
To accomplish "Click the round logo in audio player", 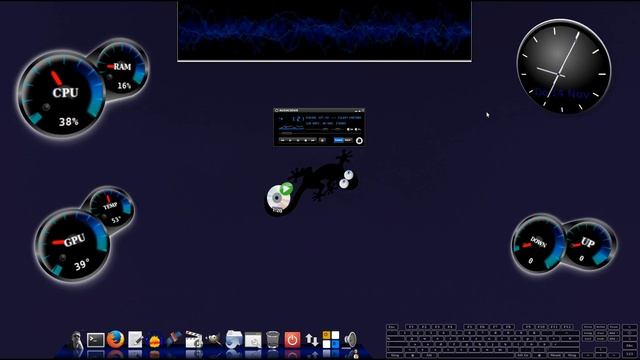I will point(359,140).
